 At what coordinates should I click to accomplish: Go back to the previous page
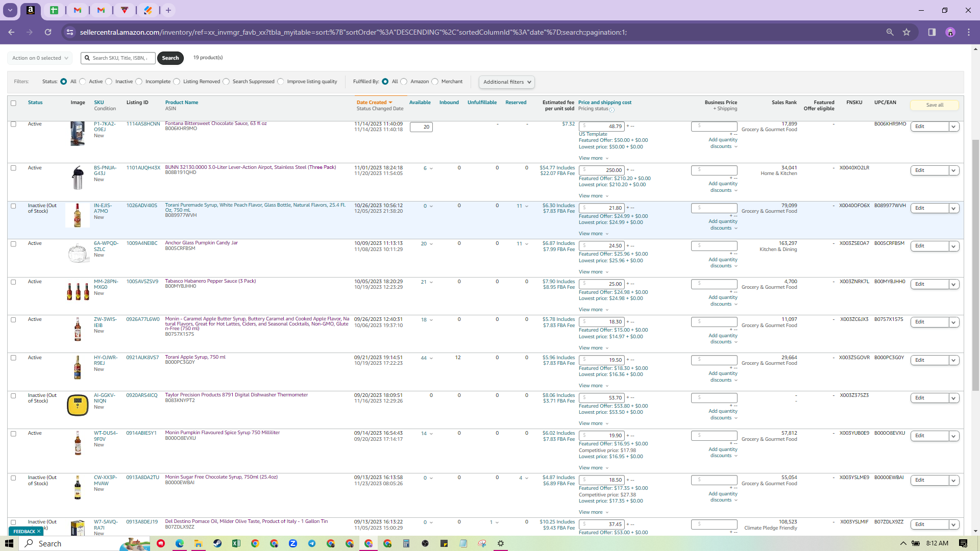click(x=11, y=32)
